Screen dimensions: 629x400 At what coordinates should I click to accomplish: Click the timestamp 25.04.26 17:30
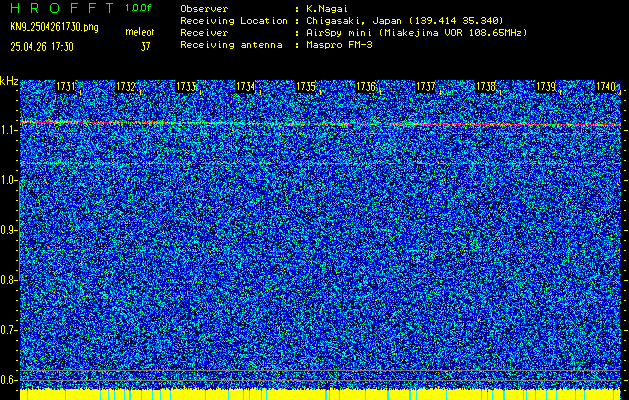click(x=42, y=47)
